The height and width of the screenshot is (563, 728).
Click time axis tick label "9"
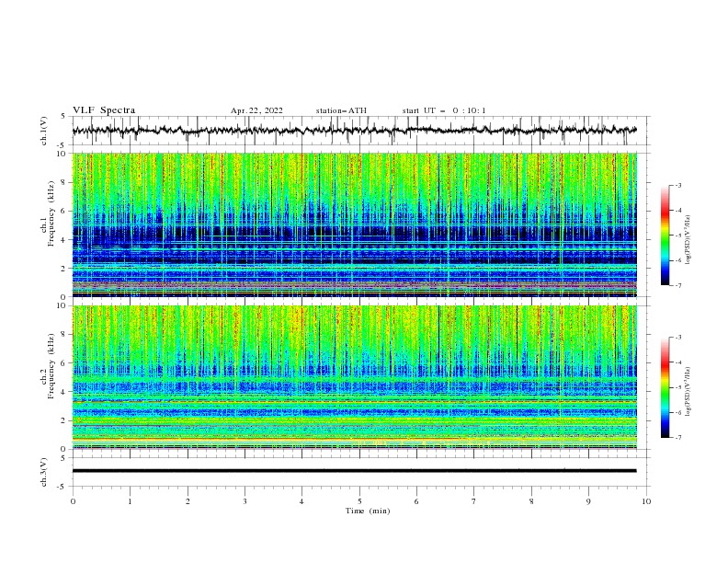click(588, 501)
